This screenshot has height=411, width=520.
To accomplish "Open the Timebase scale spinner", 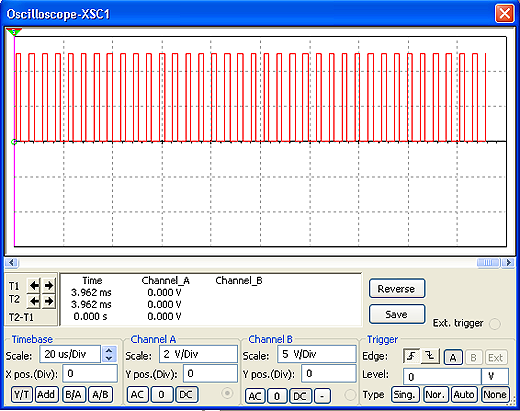I will pos(109,354).
